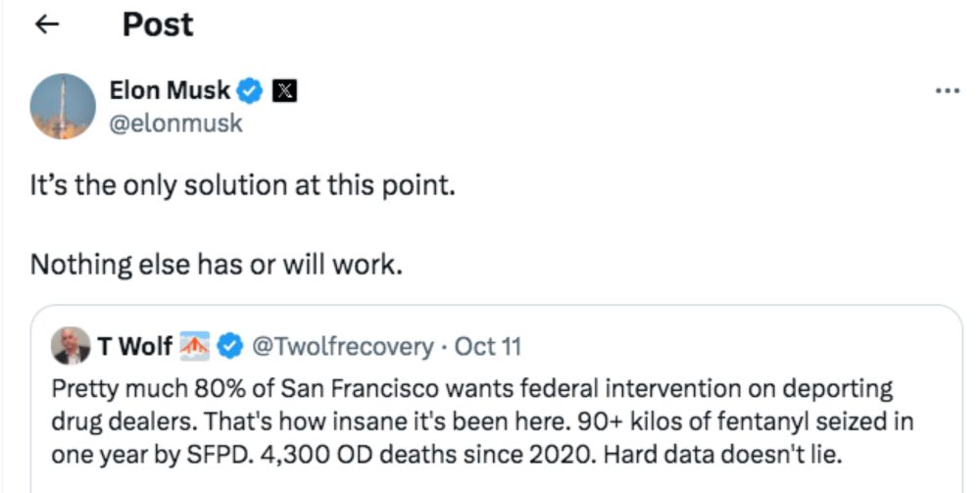The image size is (980, 493).
Task: Open Elon Musk's profile picture
Action: tap(63, 106)
